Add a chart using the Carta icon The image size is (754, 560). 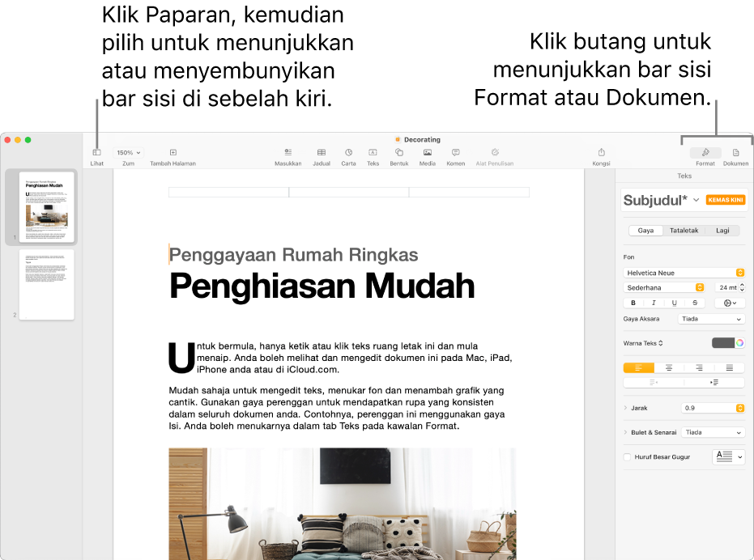tap(348, 152)
